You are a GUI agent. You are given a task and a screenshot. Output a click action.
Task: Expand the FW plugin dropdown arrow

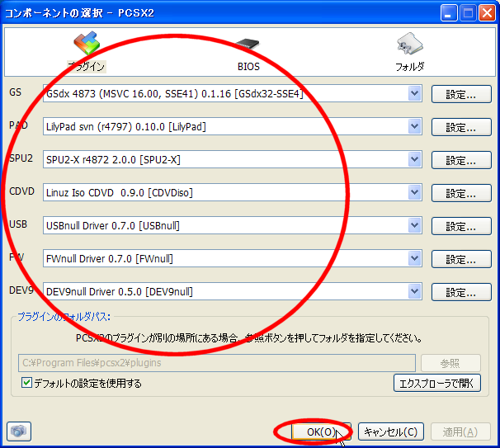point(414,258)
